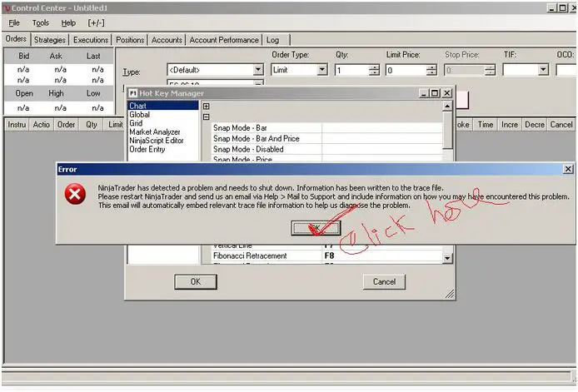The image size is (578, 392).
Task: Select the Fibonacci Retracement row
Action: (326, 256)
